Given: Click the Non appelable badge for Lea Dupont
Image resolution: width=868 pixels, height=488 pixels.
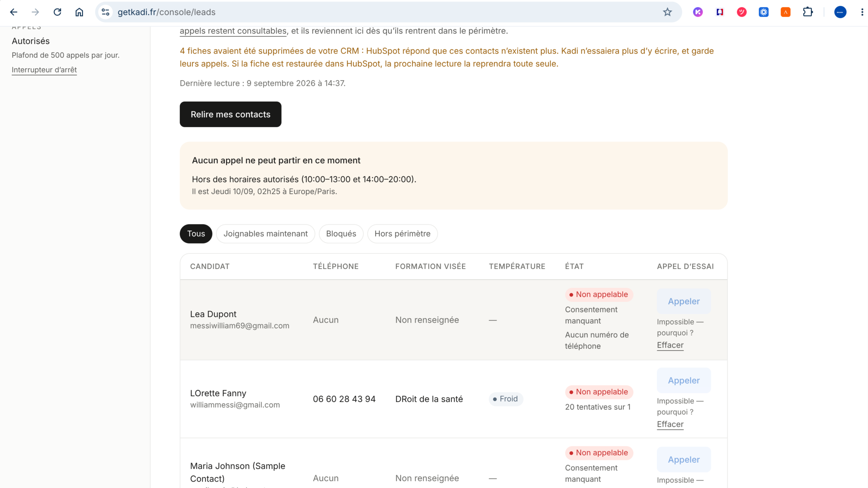Looking at the screenshot, I should (x=599, y=295).
